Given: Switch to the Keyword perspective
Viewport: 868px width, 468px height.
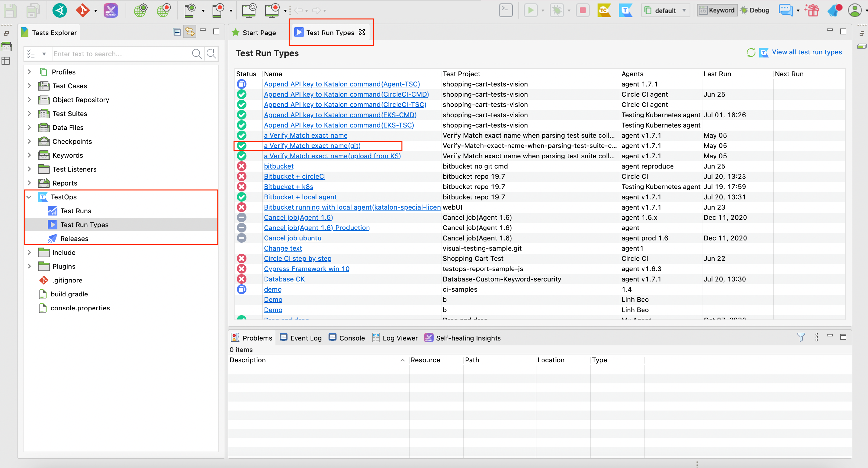Looking at the screenshot, I should [717, 10].
